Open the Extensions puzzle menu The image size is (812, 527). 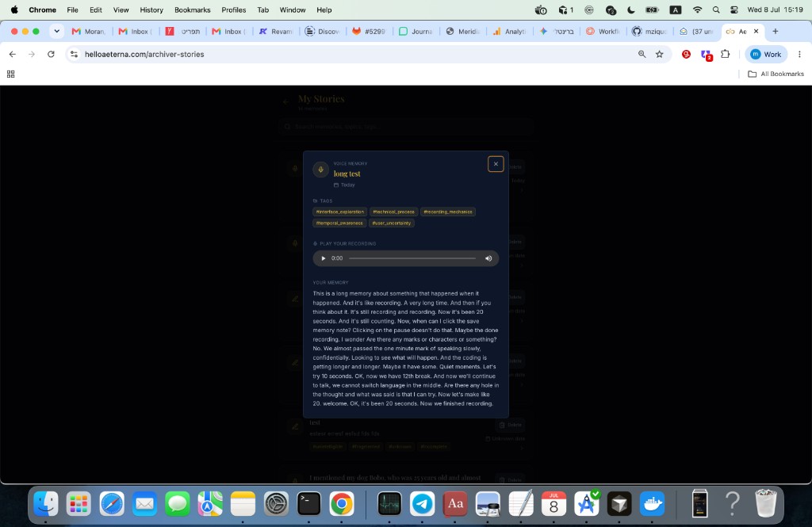(x=726, y=54)
